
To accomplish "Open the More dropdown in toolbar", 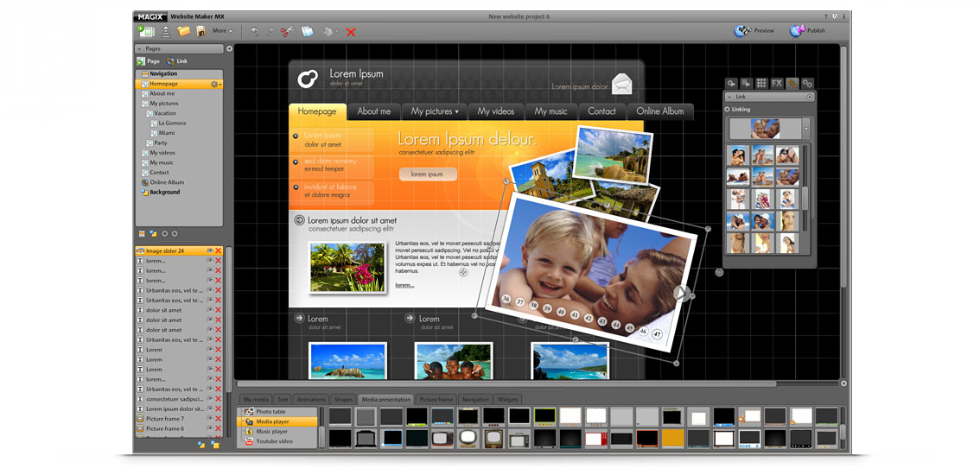I will point(222,30).
